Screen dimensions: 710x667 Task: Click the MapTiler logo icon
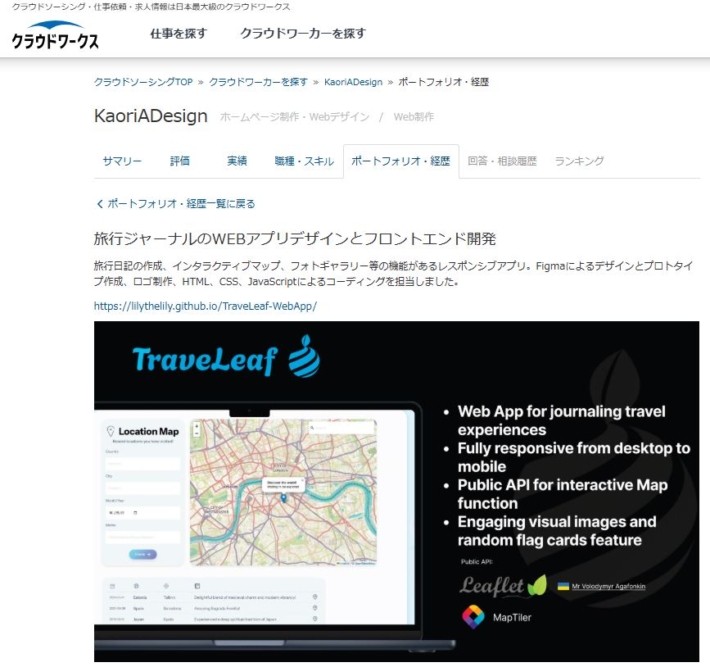tap(473, 617)
